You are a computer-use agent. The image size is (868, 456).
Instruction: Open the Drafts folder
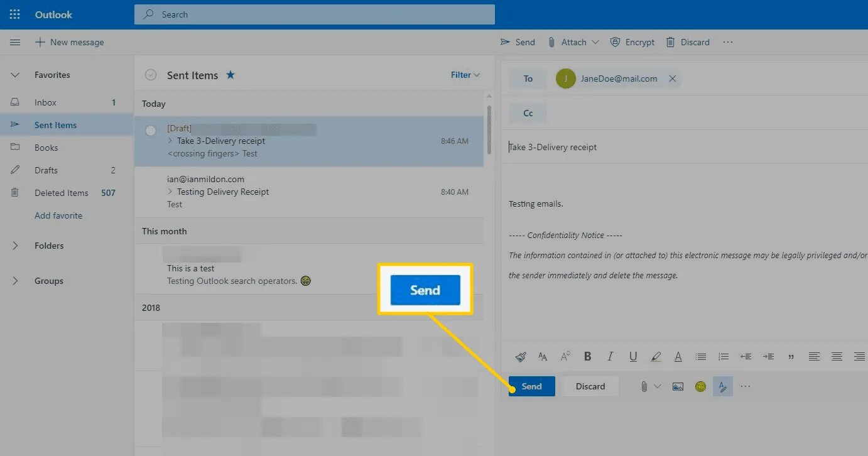[66, 170]
